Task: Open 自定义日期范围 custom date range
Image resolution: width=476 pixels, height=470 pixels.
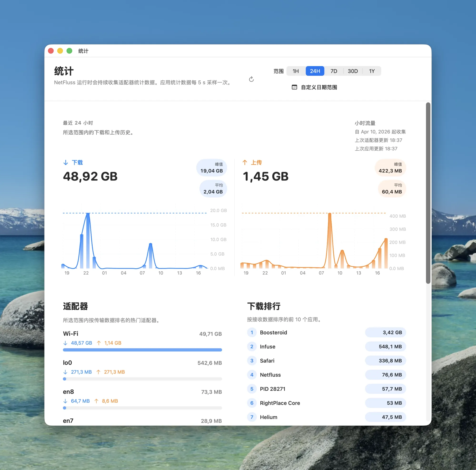Action: coord(319,87)
